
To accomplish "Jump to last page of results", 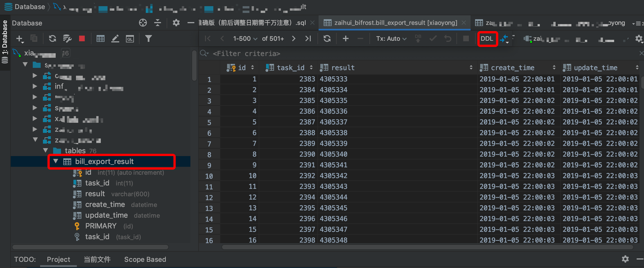I will [x=308, y=38].
